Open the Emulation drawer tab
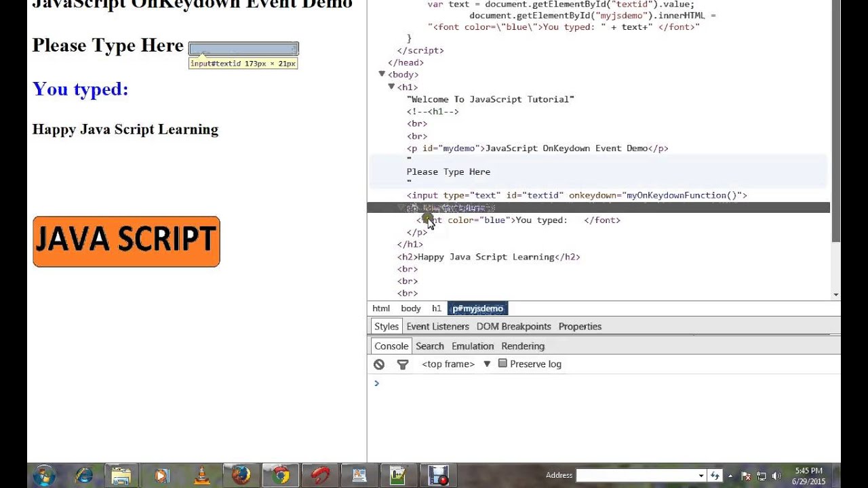Image resolution: width=868 pixels, height=488 pixels. (473, 346)
